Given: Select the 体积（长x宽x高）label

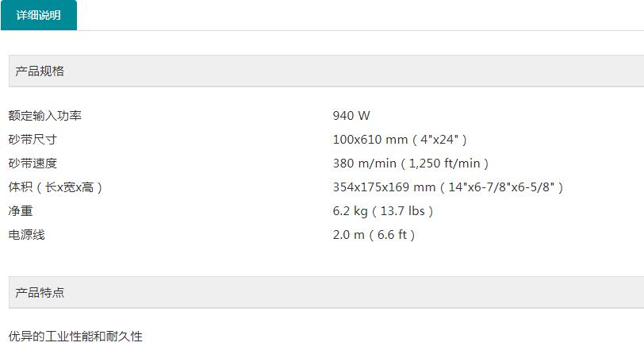Looking at the screenshot, I should tap(56, 187).
